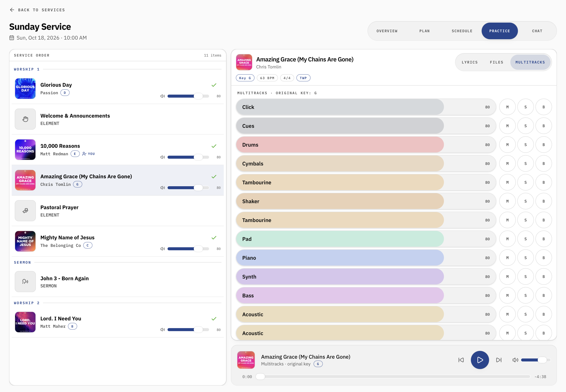Solo the Synth track

tap(526, 277)
